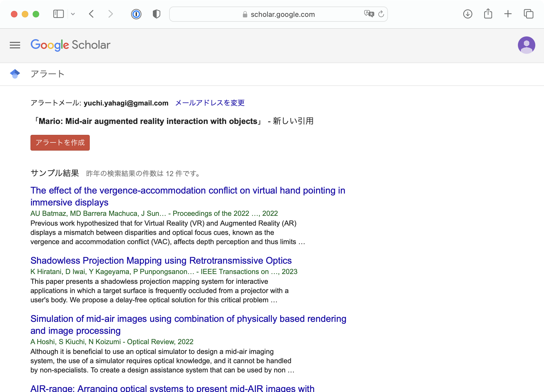Toggle the Safari sidebar
The width and height of the screenshot is (544, 392).
coord(58,14)
